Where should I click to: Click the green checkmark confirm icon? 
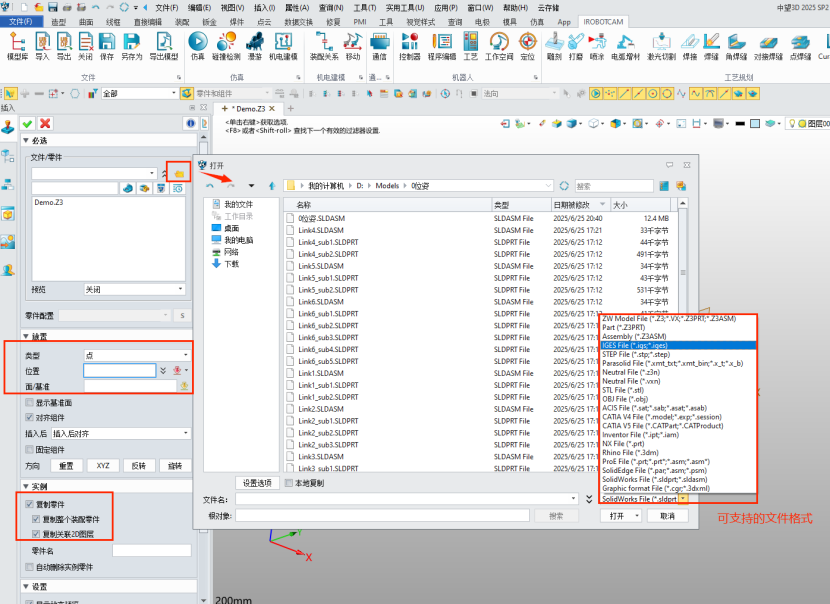(x=27, y=123)
